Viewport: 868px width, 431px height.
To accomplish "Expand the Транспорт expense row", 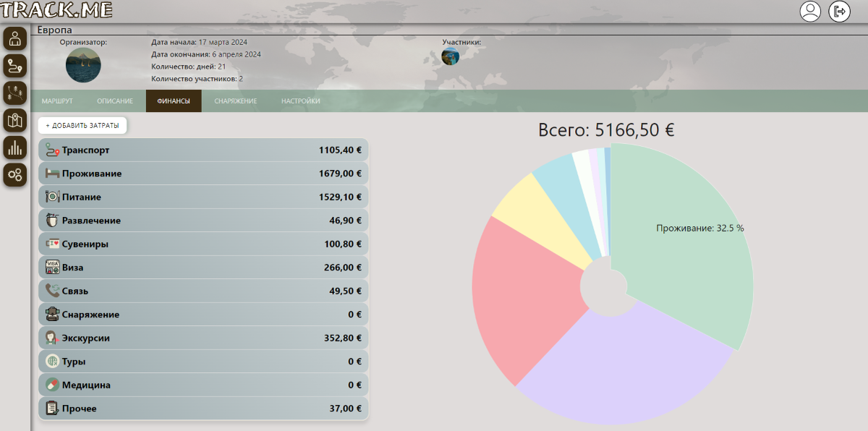I will (x=203, y=150).
